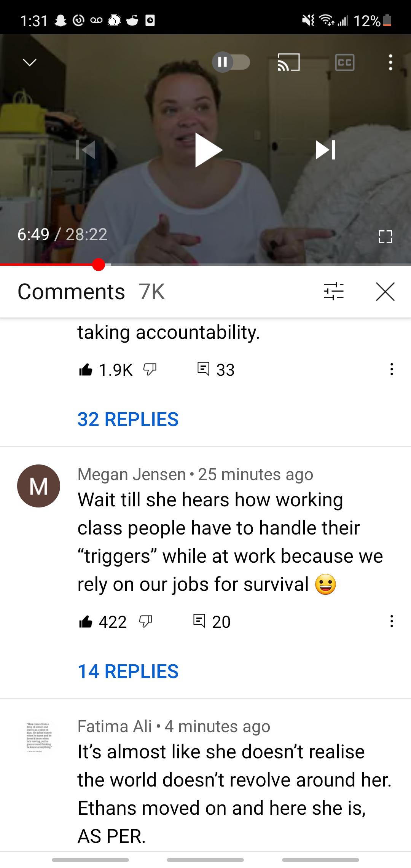Open comments sort filter icon
Screen dimensions: 411x868
334,292
